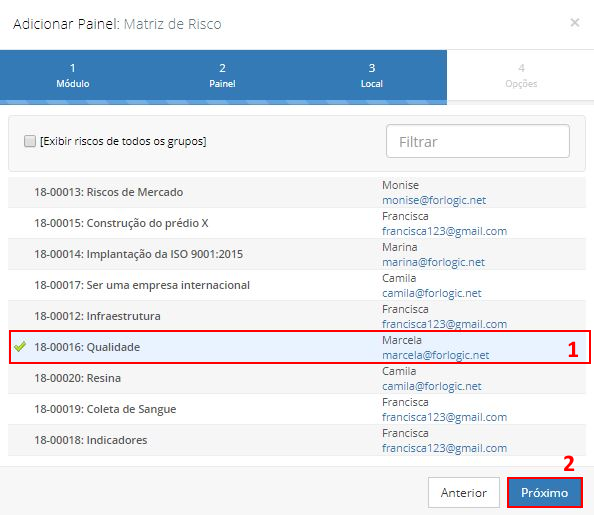Close the Adicionar Painel dialog
The height and width of the screenshot is (515, 596).
(575, 23)
